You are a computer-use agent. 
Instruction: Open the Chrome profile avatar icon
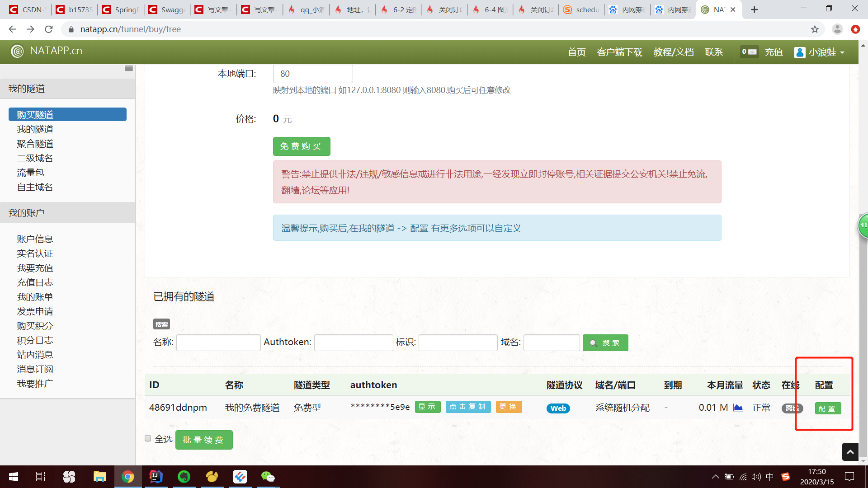837,29
